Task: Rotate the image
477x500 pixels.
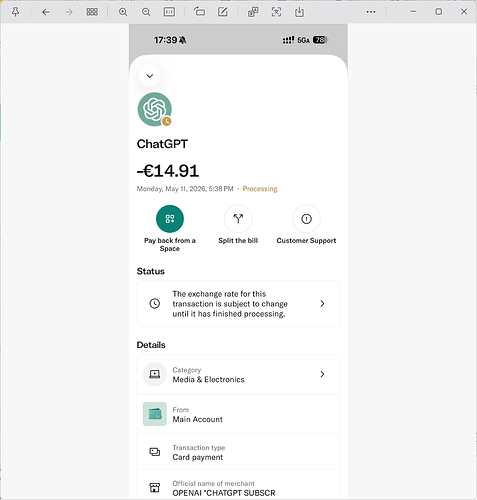Action: [199, 12]
